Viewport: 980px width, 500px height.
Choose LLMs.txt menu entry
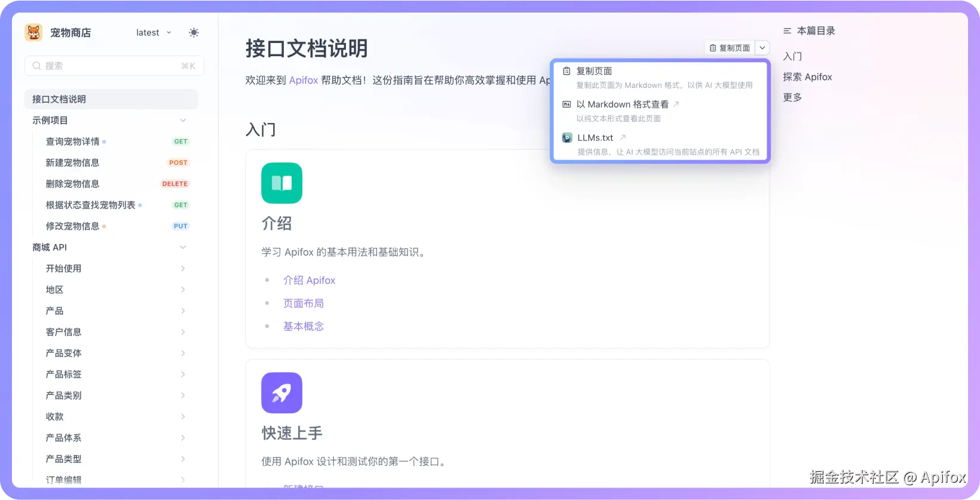(660, 145)
